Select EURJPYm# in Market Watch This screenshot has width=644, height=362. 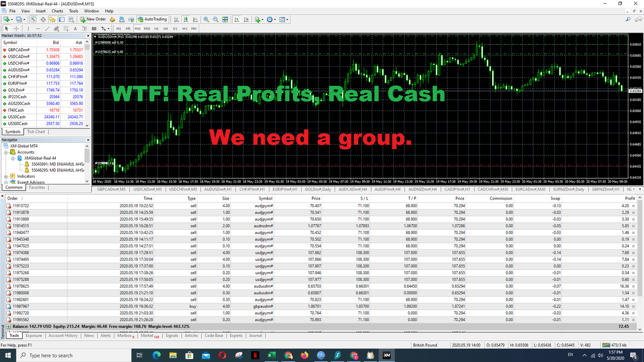[x=19, y=83]
